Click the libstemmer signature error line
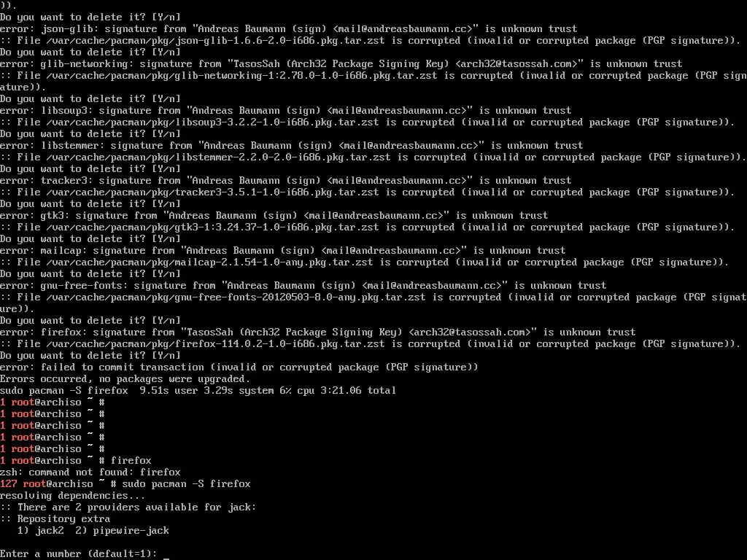 [291, 146]
